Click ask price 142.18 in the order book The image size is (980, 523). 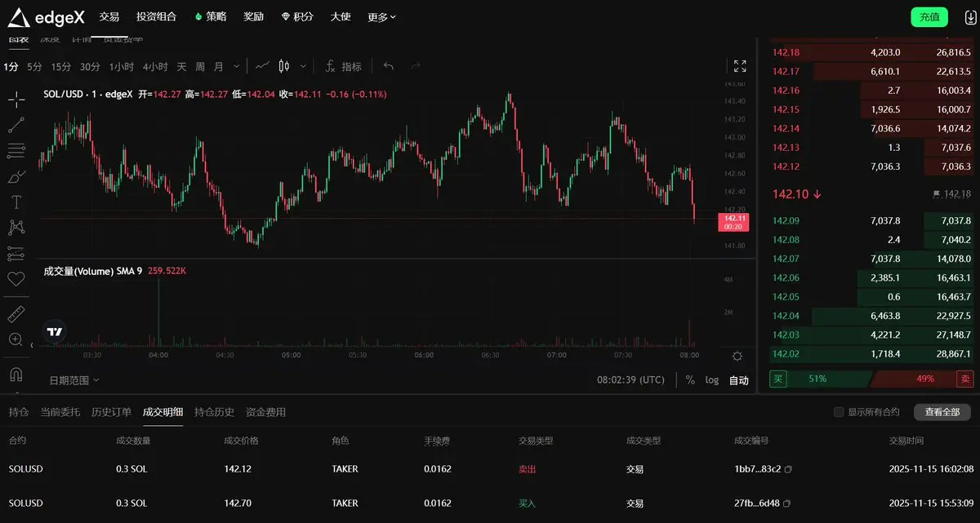[786, 52]
